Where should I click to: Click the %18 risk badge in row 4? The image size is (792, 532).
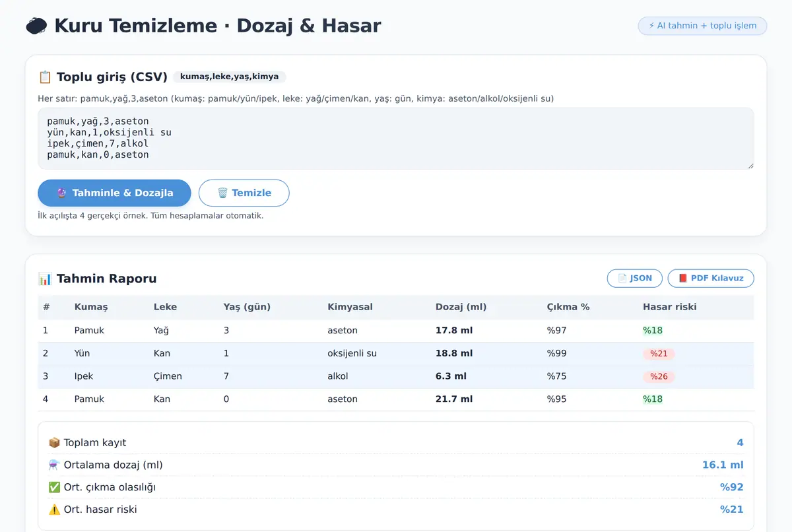tap(653, 399)
